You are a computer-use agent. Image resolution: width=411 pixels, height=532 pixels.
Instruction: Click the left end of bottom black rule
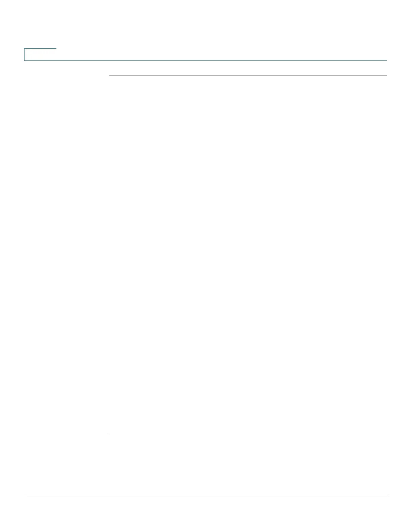110,435
